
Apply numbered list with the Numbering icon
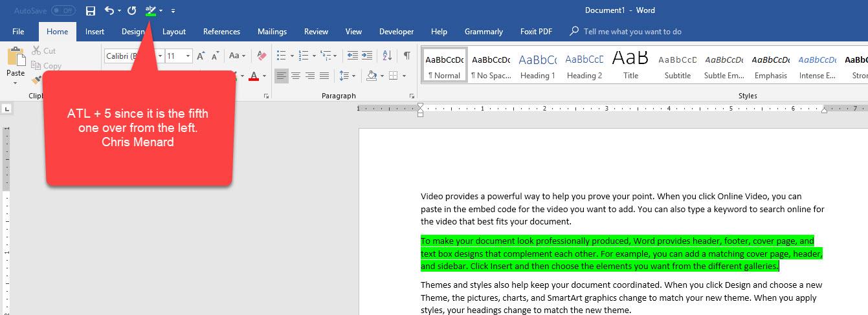(x=304, y=56)
